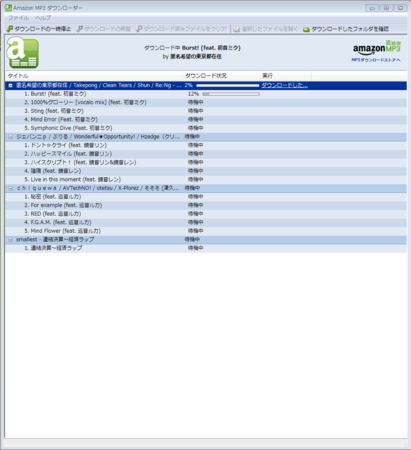This screenshot has width=411, height=450.
Task: Click ダウンロード済みファイルをクリア clear toolbar button
Action: pyautogui.click(x=182, y=29)
